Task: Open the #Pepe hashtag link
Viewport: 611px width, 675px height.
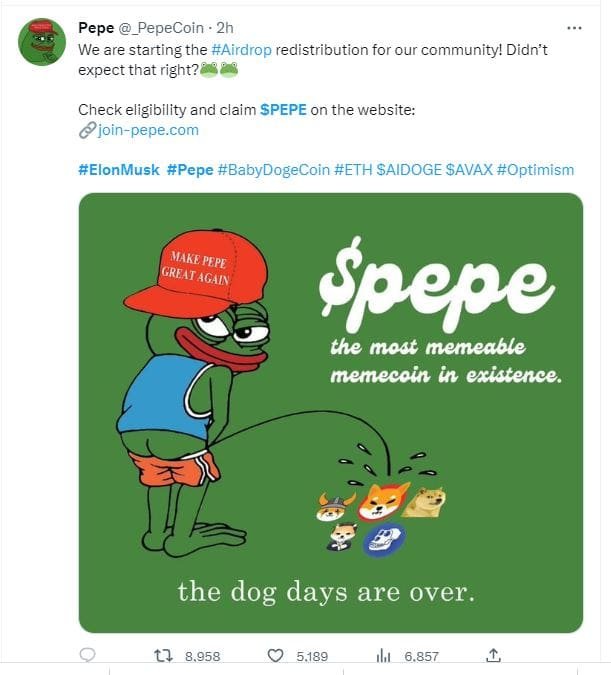Action: (189, 170)
